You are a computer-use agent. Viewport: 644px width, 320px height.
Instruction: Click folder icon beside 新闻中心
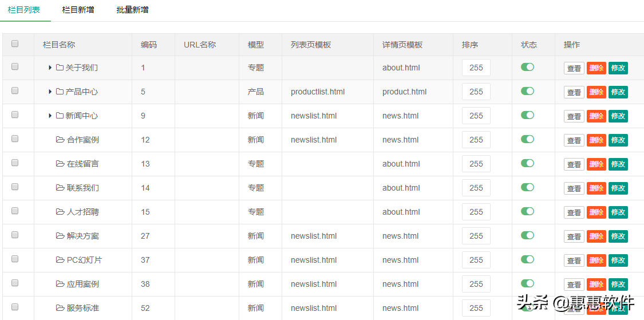pos(60,116)
